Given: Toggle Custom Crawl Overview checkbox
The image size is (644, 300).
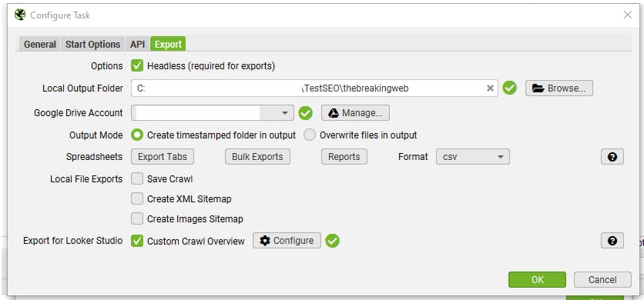Looking at the screenshot, I should coord(137,241).
